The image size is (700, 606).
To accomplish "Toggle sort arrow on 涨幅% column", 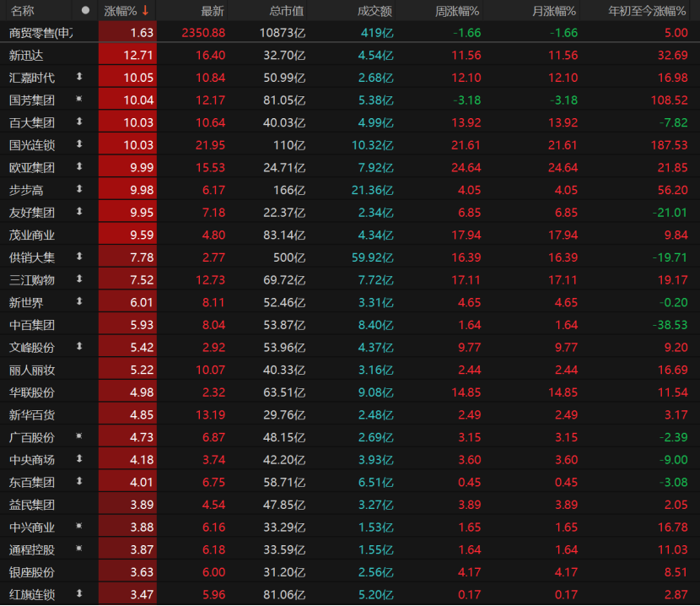I will (144, 11).
